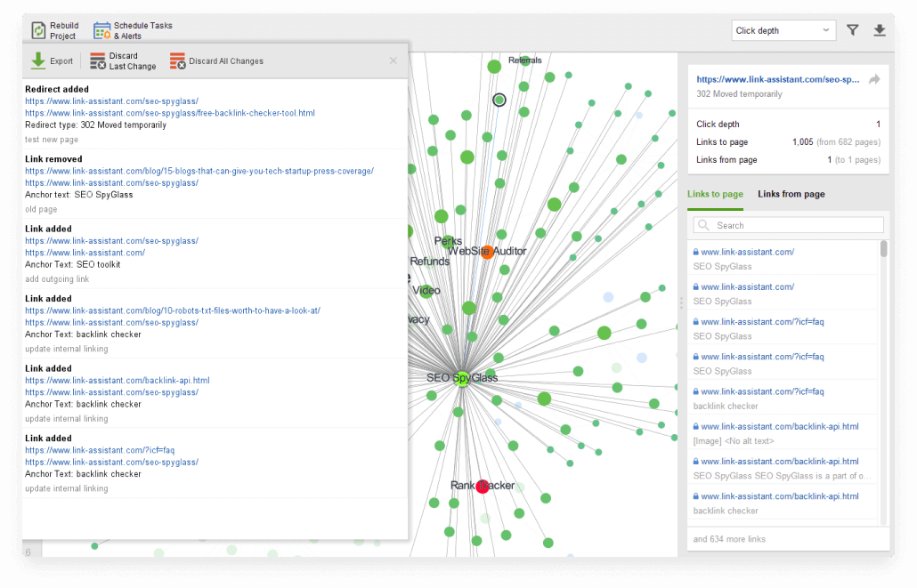Click the 'Referrals' graph label
The width and height of the screenshot is (917, 588).
pos(524,60)
